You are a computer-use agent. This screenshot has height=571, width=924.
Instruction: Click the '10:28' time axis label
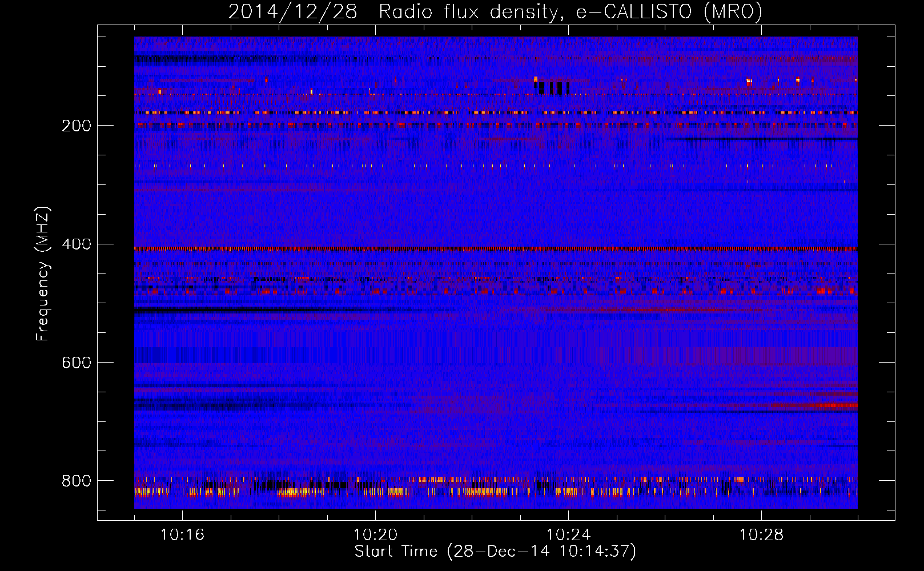tap(761, 535)
